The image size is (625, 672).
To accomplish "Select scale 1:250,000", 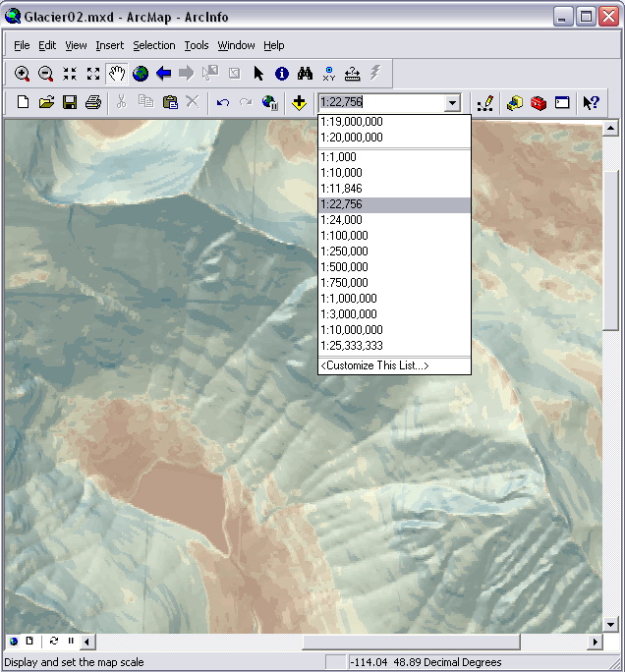I will (394, 252).
